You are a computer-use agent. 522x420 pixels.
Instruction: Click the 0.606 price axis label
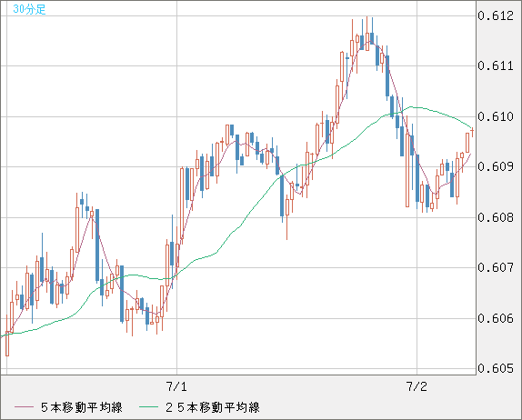pyautogui.click(x=496, y=318)
